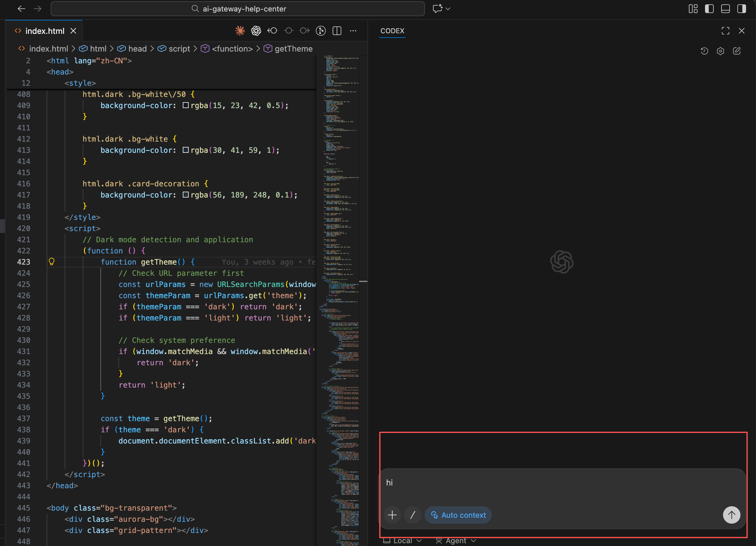Image resolution: width=756 pixels, height=546 pixels.
Task: Open Codex settings gear icon
Action: click(720, 51)
